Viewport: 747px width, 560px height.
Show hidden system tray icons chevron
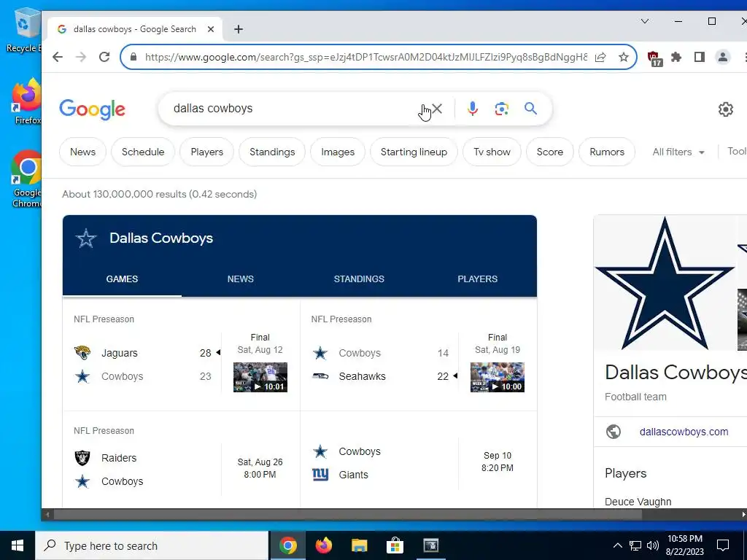click(x=617, y=545)
